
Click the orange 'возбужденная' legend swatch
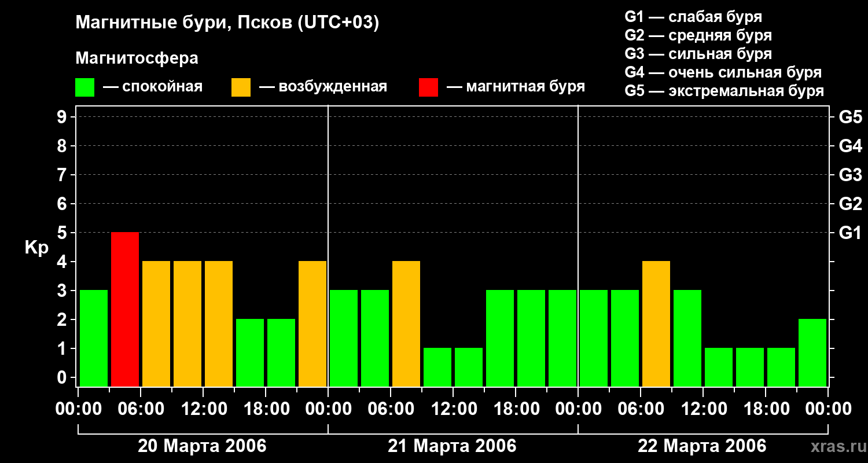click(x=241, y=87)
